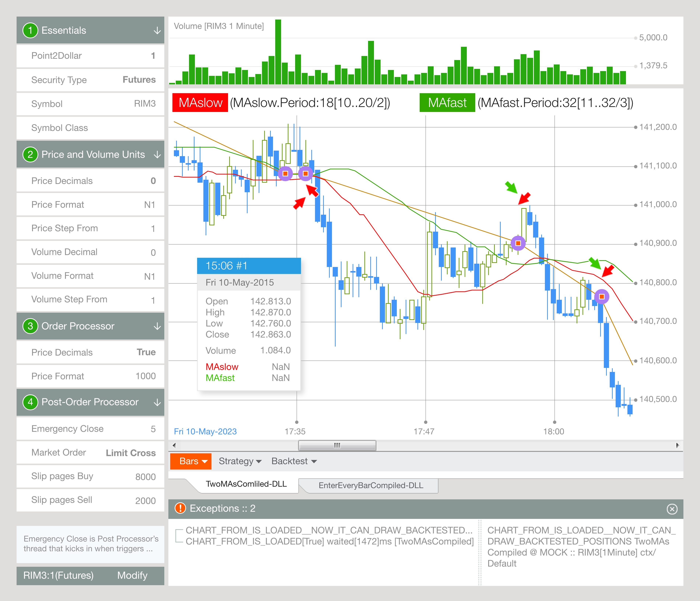700x601 pixels.
Task: Click the exceptions pane vertical splitter
Action: [x=480, y=553]
